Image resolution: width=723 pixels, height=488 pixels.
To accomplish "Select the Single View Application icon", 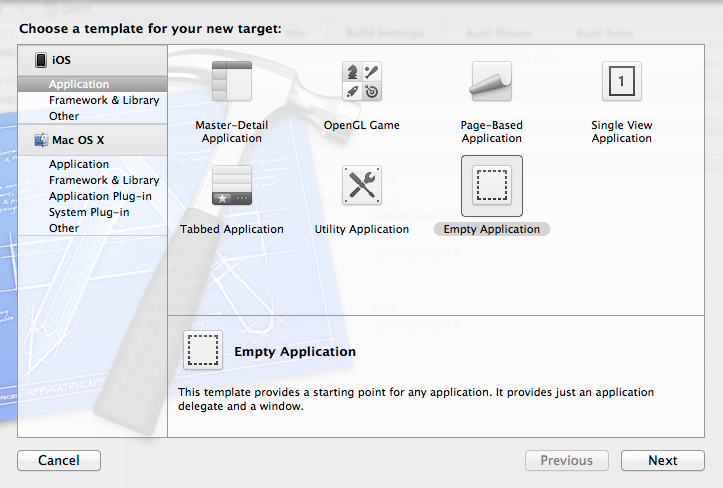I will click(x=622, y=81).
